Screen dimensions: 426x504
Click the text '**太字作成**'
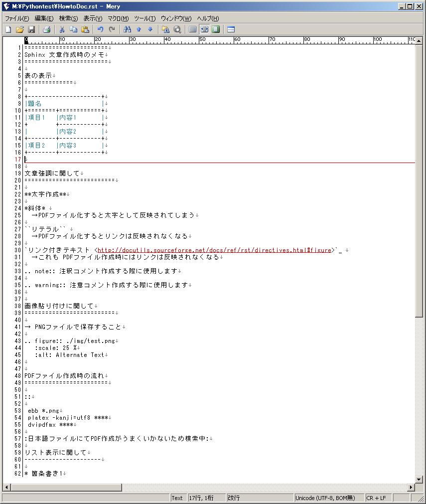45,194
